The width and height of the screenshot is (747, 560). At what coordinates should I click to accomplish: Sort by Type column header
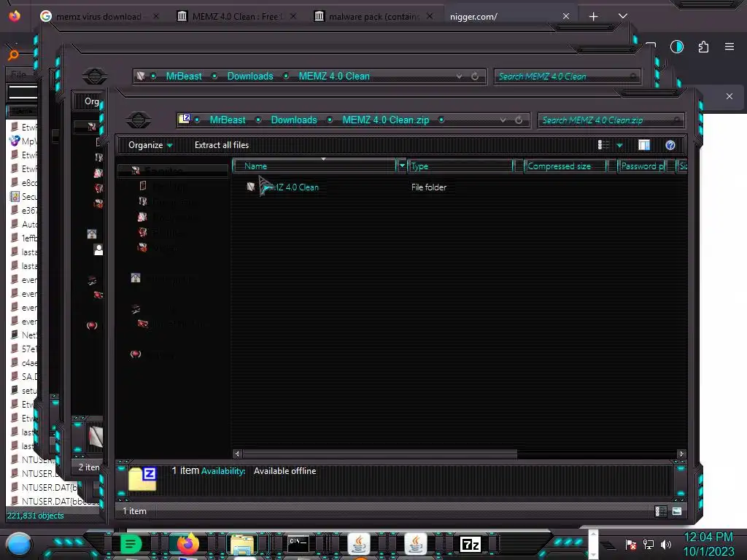point(461,166)
